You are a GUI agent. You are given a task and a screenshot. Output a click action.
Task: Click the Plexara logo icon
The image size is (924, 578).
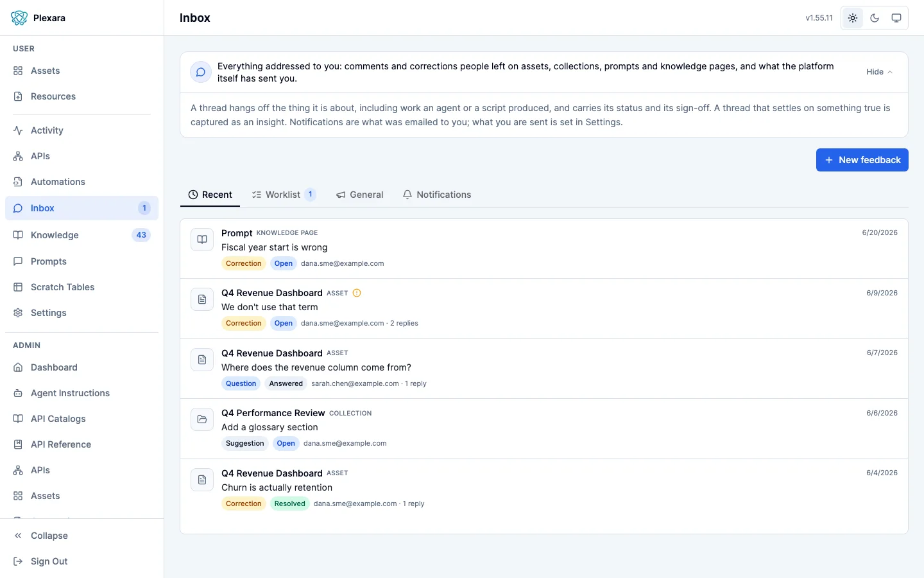[x=19, y=18]
